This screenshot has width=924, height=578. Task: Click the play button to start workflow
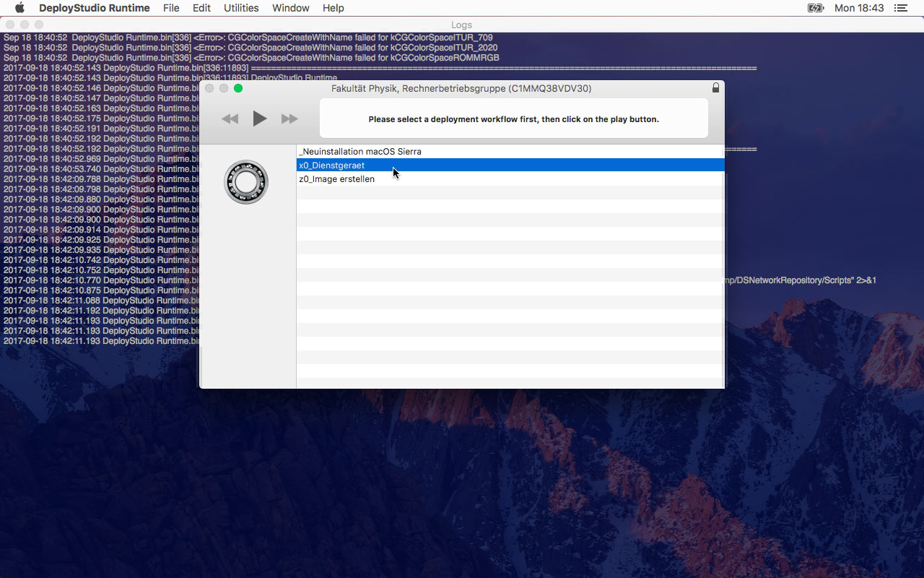[x=260, y=118]
